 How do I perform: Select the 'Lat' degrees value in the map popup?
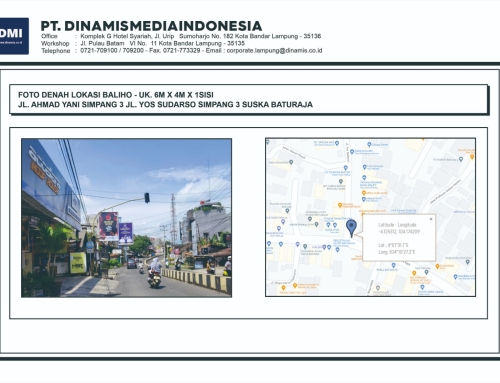(393, 245)
